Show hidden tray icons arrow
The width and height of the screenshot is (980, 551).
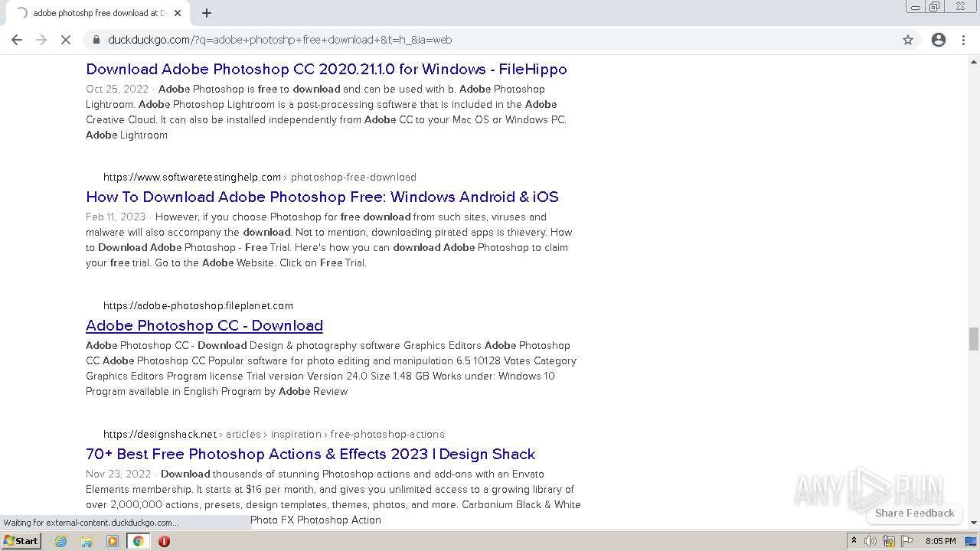[x=854, y=541]
